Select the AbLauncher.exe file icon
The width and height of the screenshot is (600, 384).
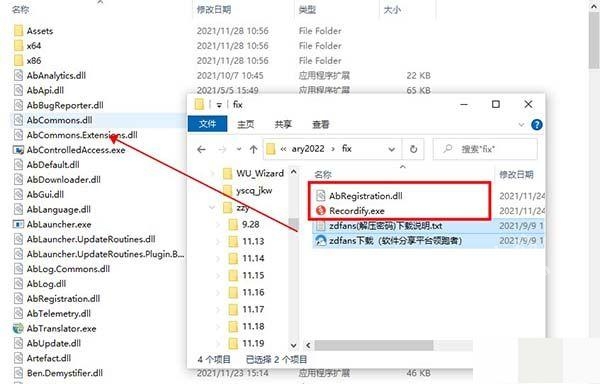pos(18,224)
